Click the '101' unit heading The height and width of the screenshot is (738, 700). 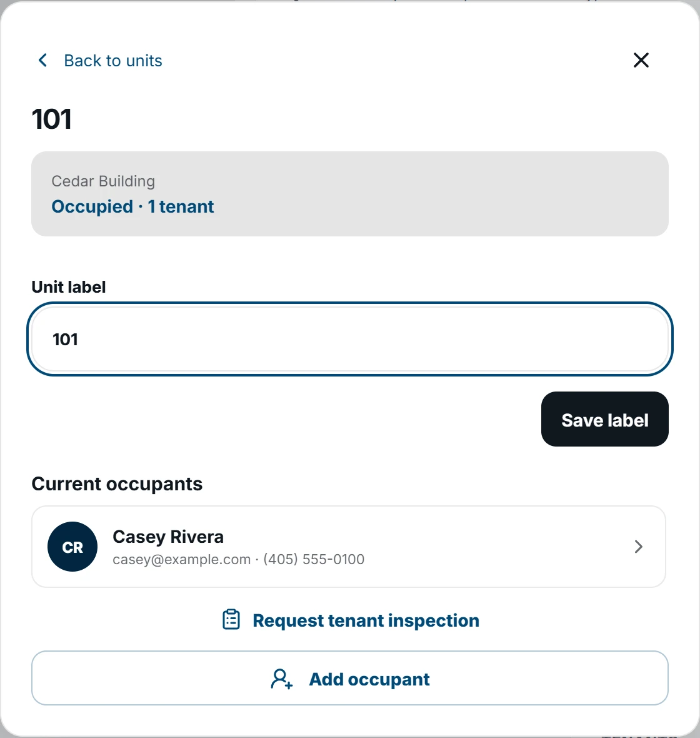52,119
